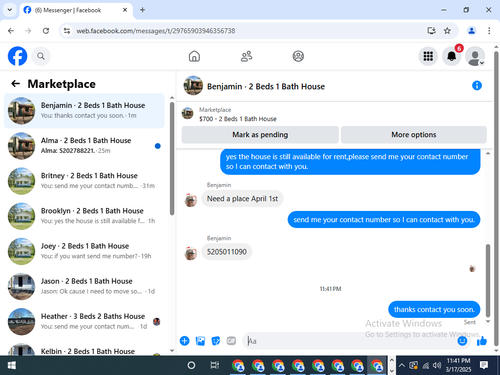Open the emoji picker
This screenshot has width=500, height=375.
point(462,341)
